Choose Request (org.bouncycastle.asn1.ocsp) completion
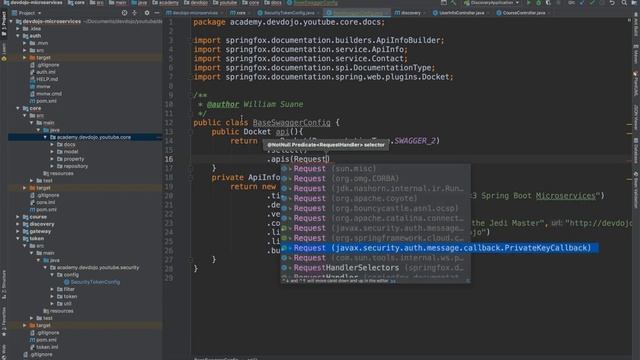Image resolution: width=640 pixels, height=360 pixels. point(376,208)
